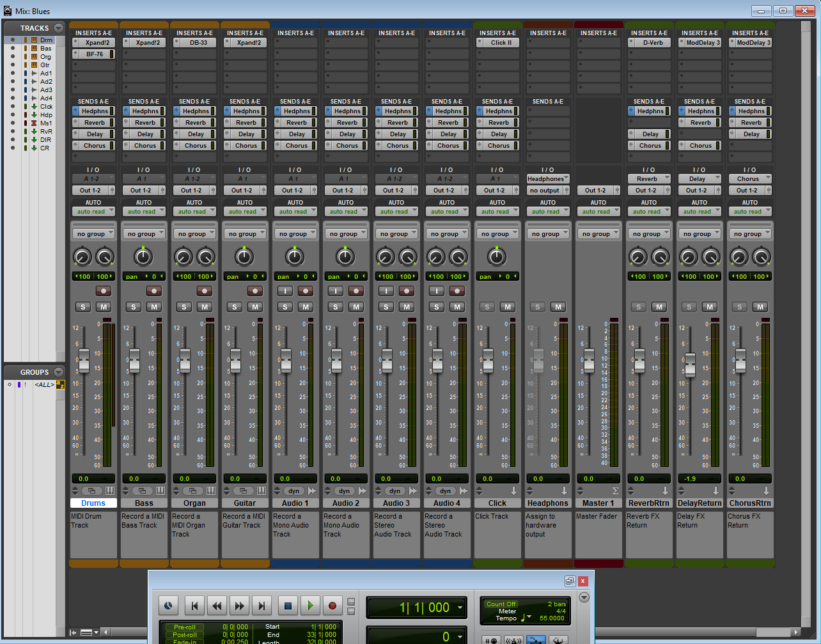Viewport: 821px width, 644px height.
Task: Click the Stop button in the transport
Action: (x=288, y=606)
